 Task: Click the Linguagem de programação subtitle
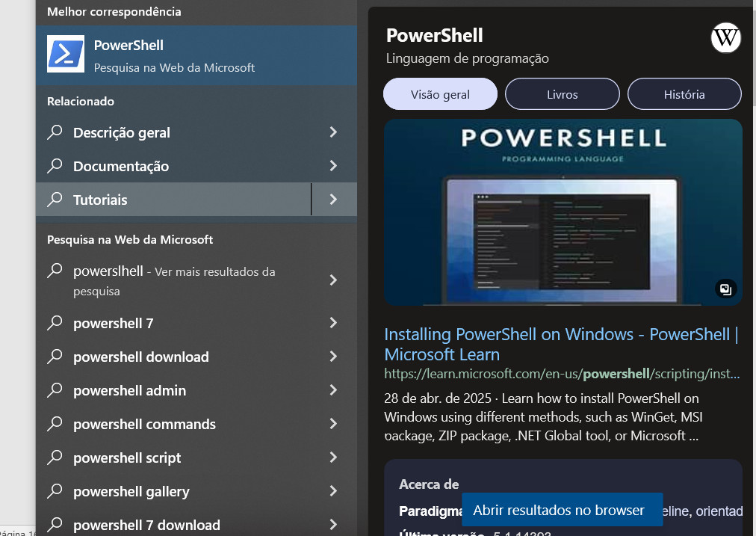click(x=467, y=58)
